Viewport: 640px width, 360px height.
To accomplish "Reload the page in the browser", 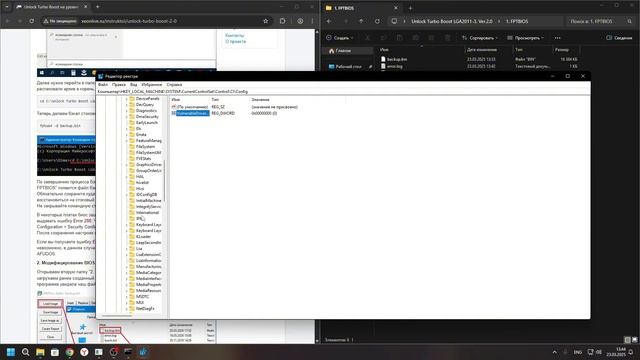I will point(32,21).
